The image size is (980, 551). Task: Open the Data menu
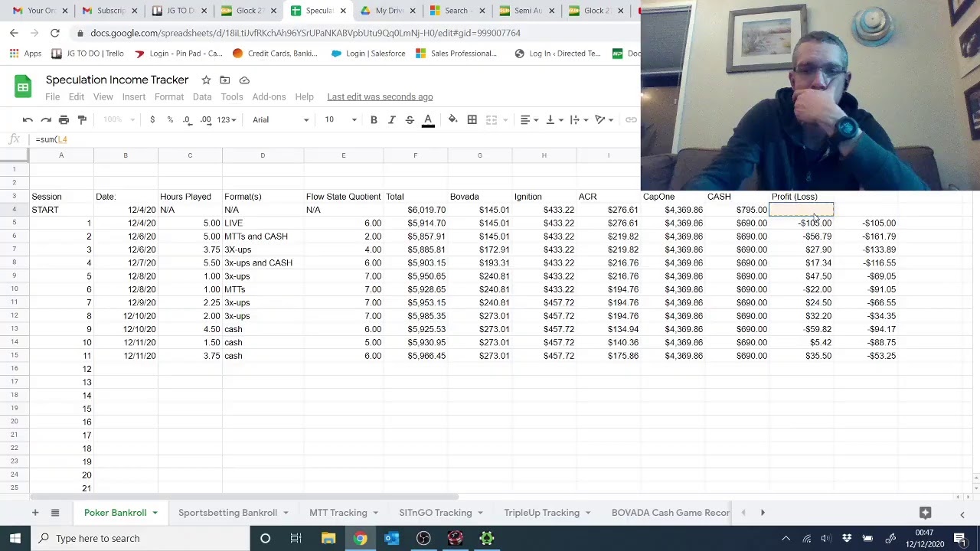pyautogui.click(x=202, y=97)
